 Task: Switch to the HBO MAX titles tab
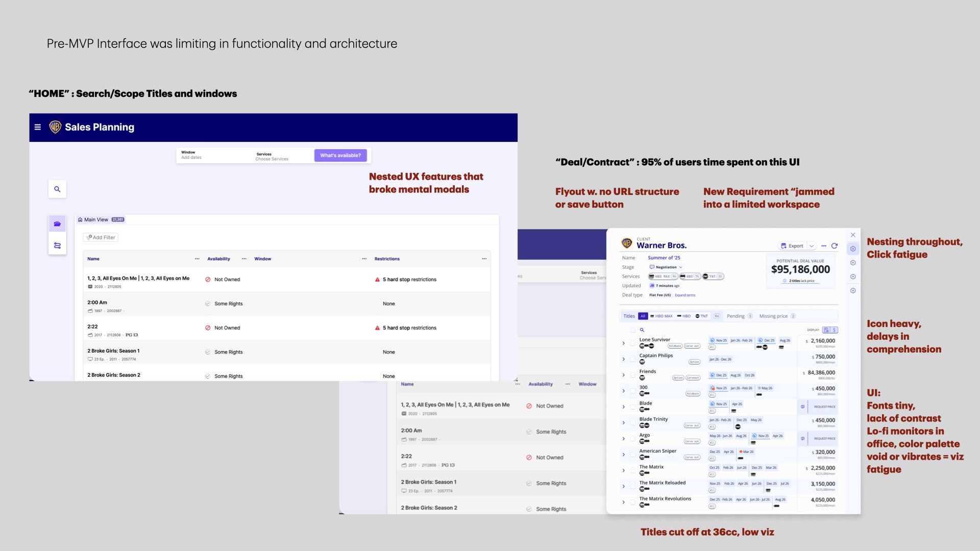(661, 316)
